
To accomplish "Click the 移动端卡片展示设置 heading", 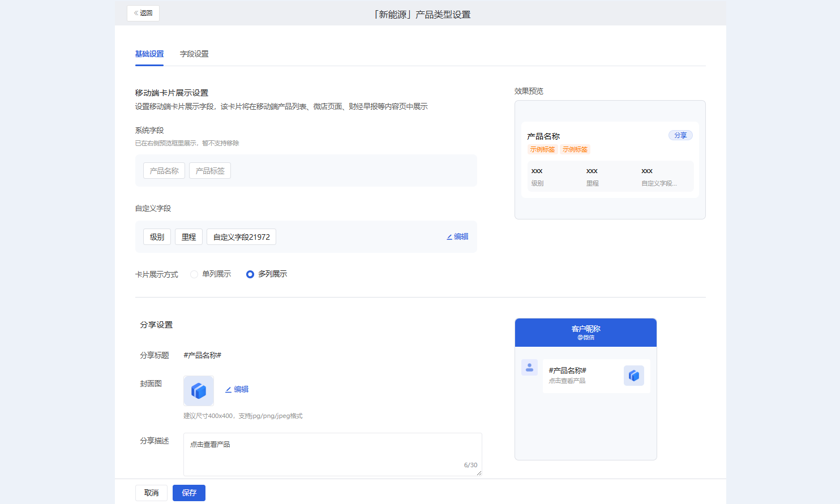I will 172,93.
